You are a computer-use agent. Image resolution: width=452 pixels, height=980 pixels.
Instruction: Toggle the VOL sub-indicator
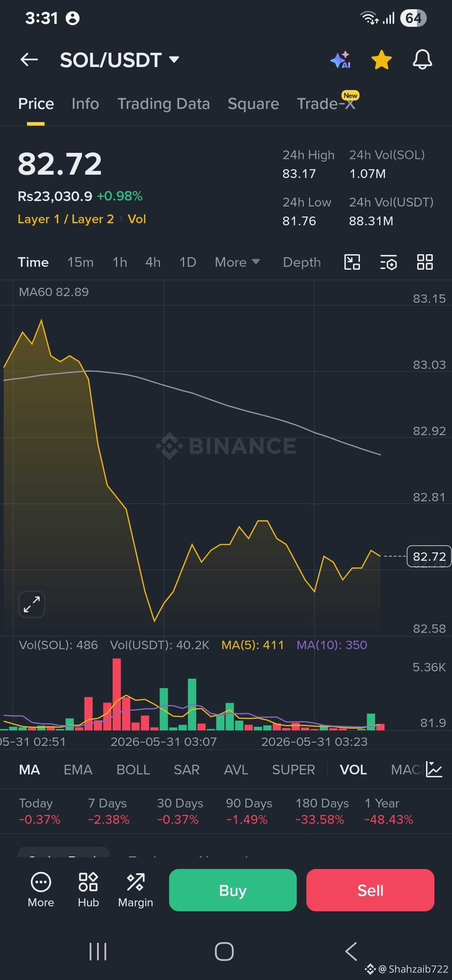353,770
